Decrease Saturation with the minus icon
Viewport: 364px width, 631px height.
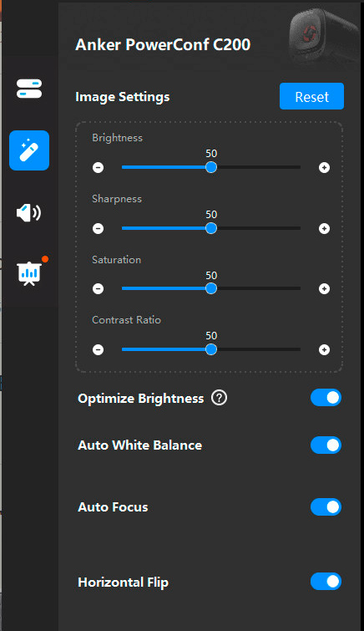(x=99, y=288)
